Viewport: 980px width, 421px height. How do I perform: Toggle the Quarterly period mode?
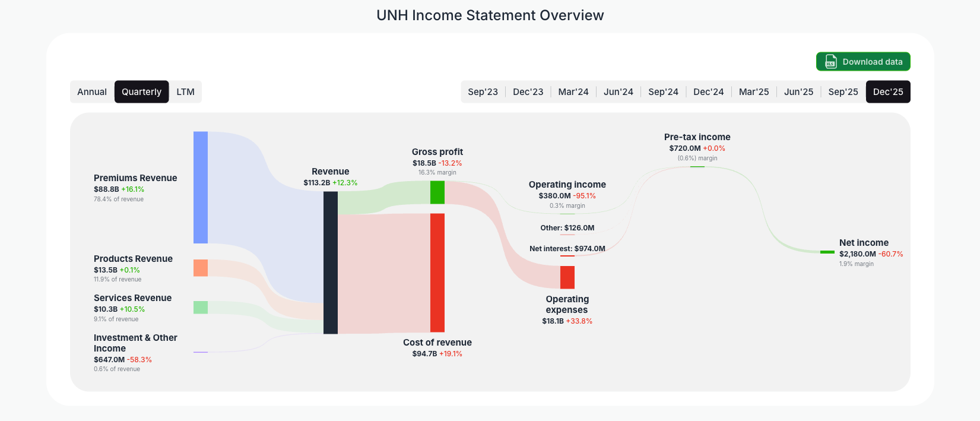tap(141, 91)
